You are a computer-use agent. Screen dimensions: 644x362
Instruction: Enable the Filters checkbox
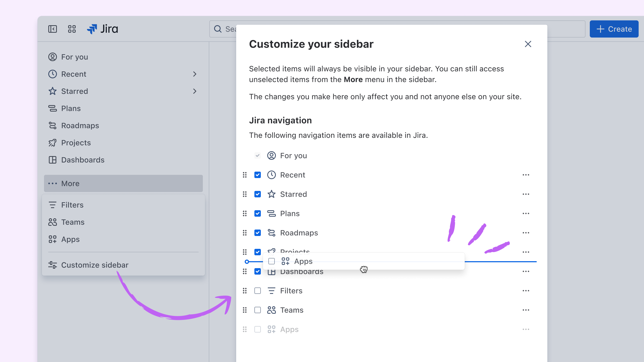tap(258, 291)
